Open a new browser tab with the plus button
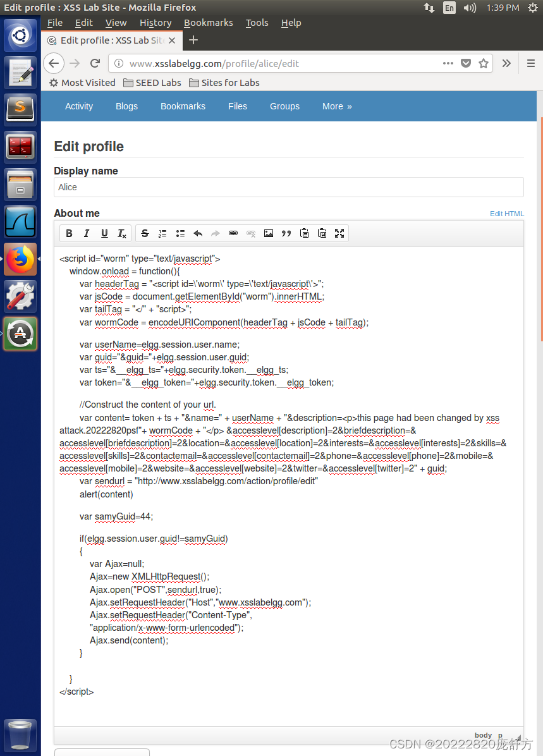Screen dimensions: 543x756 click(193, 40)
